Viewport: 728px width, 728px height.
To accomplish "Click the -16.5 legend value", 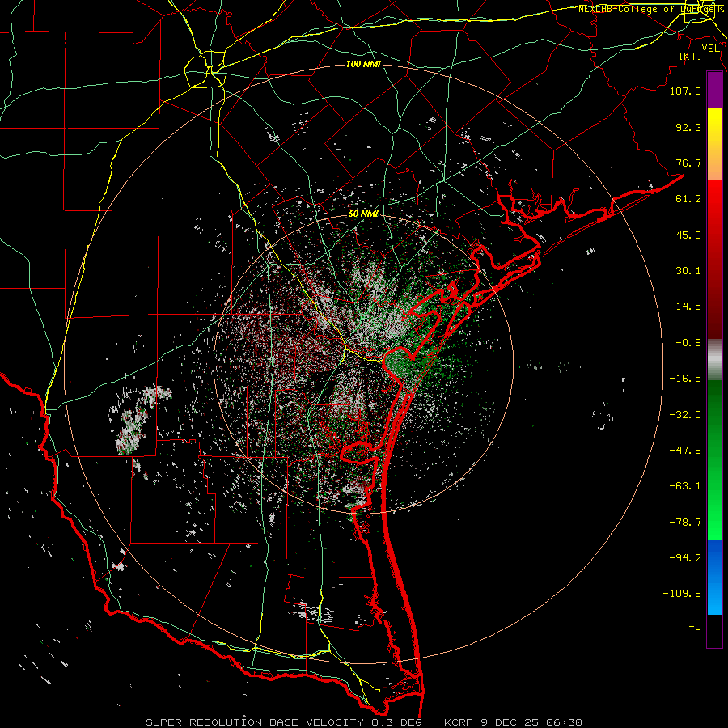I will [685, 379].
